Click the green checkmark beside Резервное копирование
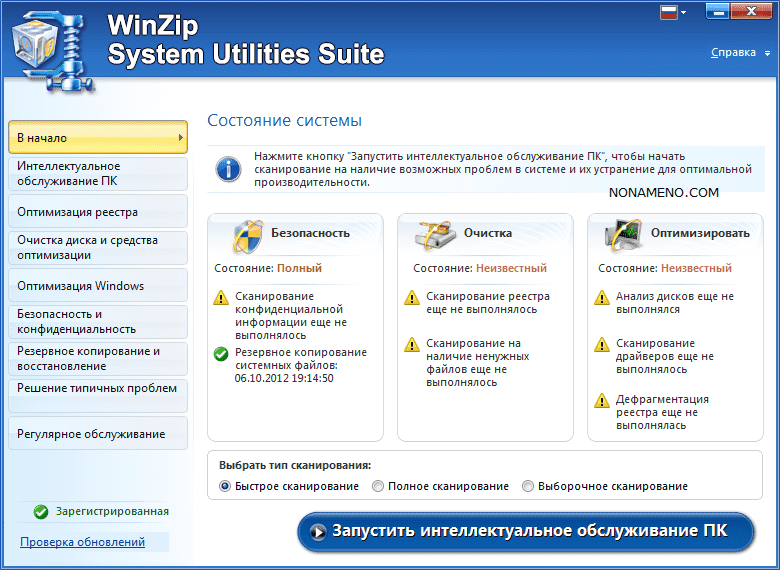780x570 pixels. [221, 353]
